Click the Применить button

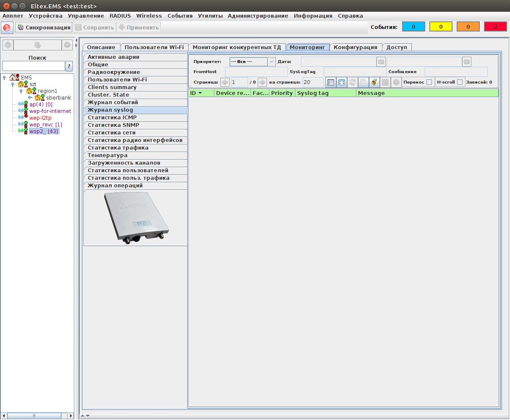139,28
